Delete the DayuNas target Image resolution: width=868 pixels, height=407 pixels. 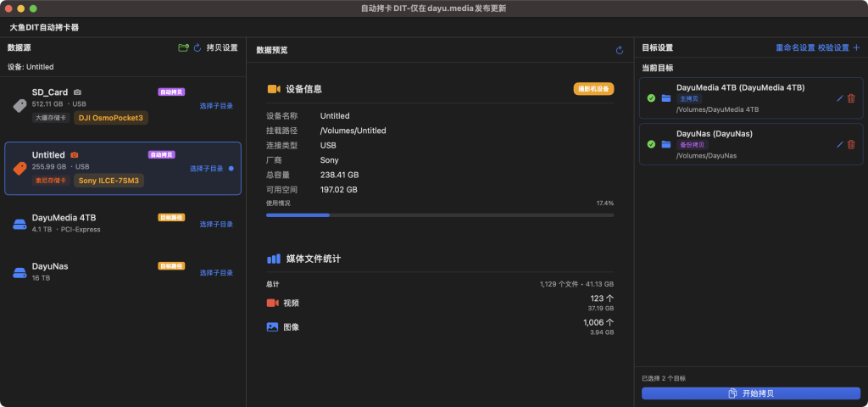(851, 144)
